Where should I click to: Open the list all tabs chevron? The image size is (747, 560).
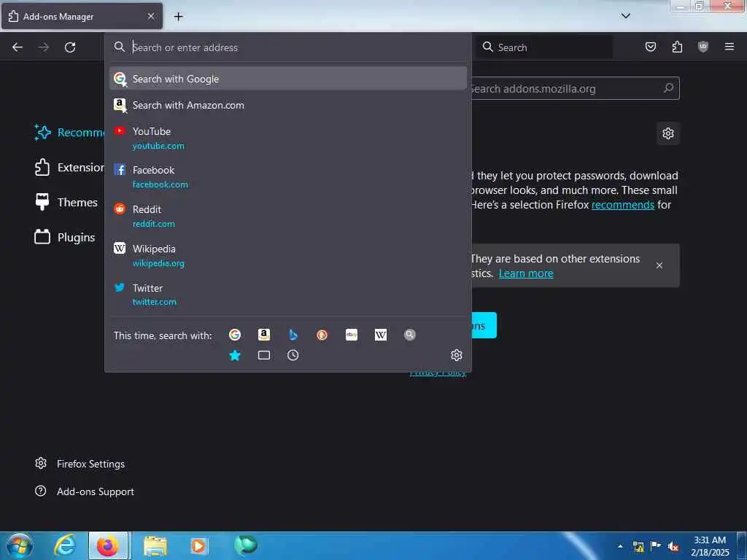pos(625,16)
